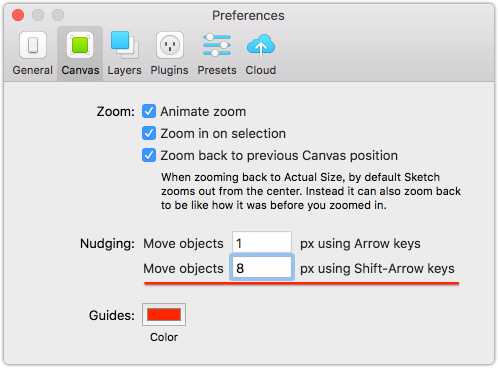Click the Presets tab label
498x368 pixels.
[x=217, y=70]
